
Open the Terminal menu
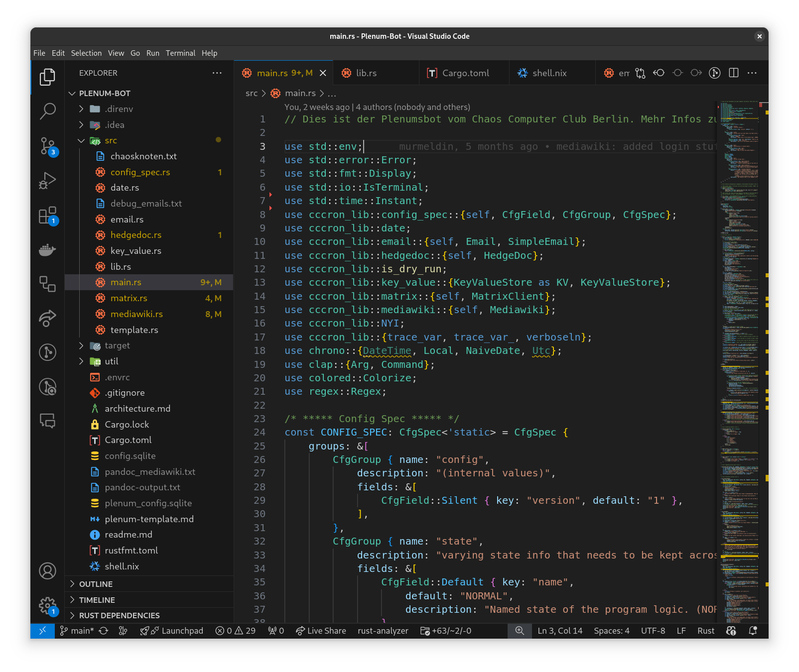point(180,53)
